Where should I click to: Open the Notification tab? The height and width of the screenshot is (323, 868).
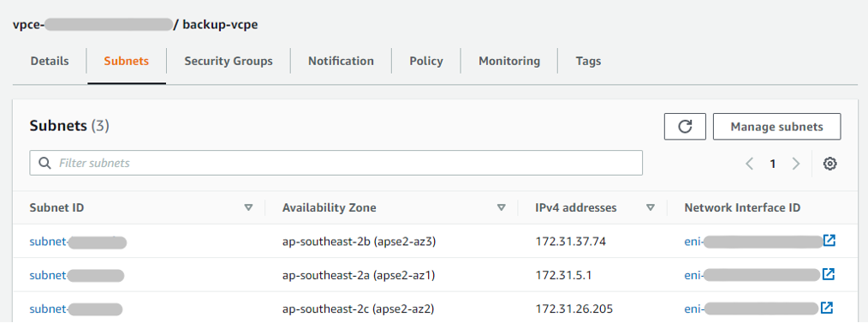pos(341,61)
